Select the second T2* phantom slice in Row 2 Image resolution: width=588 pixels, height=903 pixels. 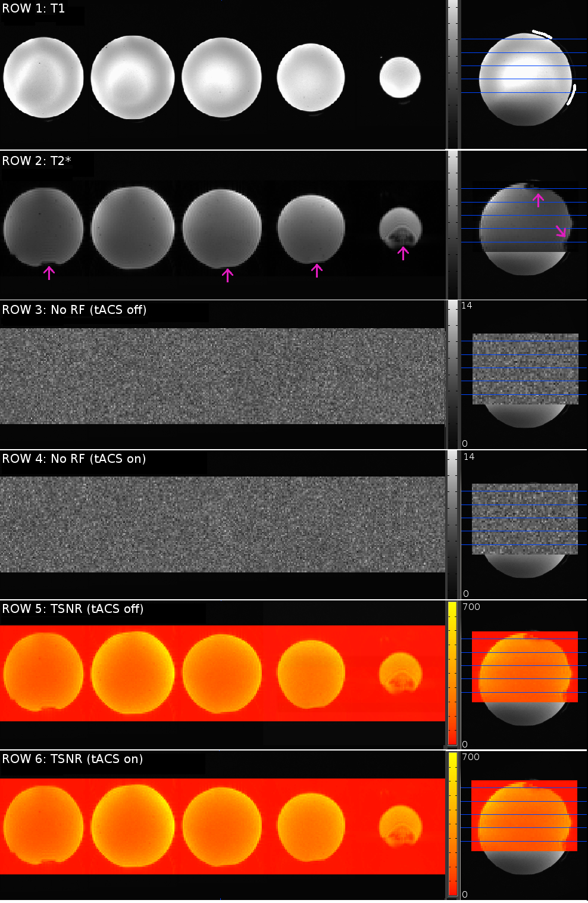tap(132, 228)
